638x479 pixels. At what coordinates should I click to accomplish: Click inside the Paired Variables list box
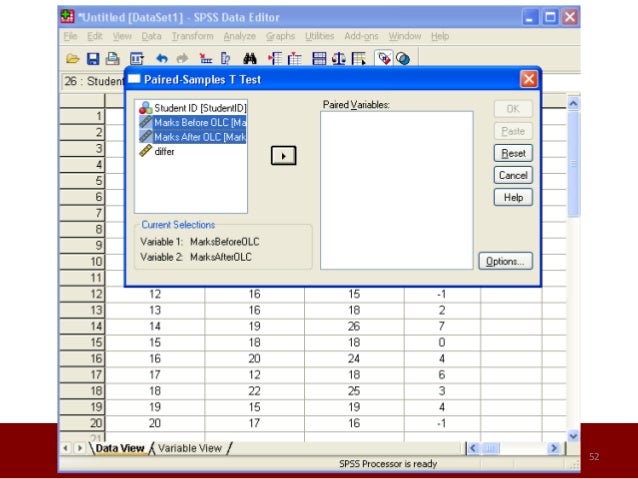pos(397,190)
